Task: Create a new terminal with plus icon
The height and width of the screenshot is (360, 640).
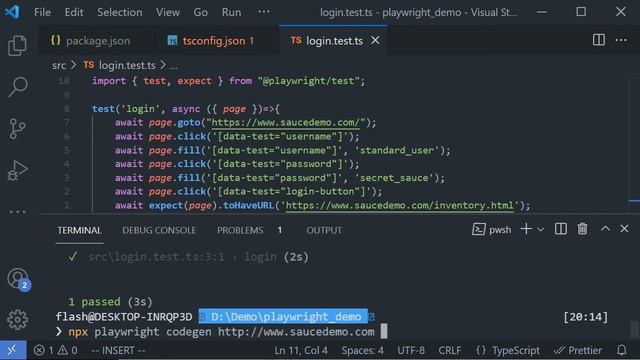Action: (526, 229)
